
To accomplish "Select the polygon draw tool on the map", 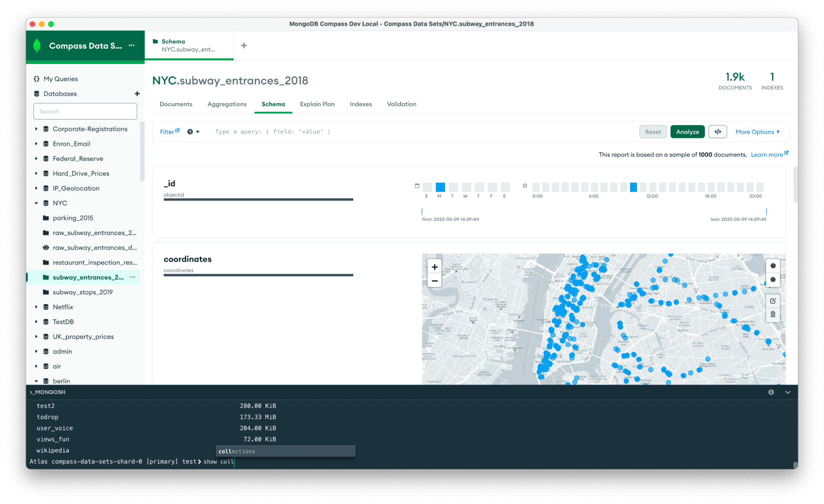I will (x=773, y=265).
